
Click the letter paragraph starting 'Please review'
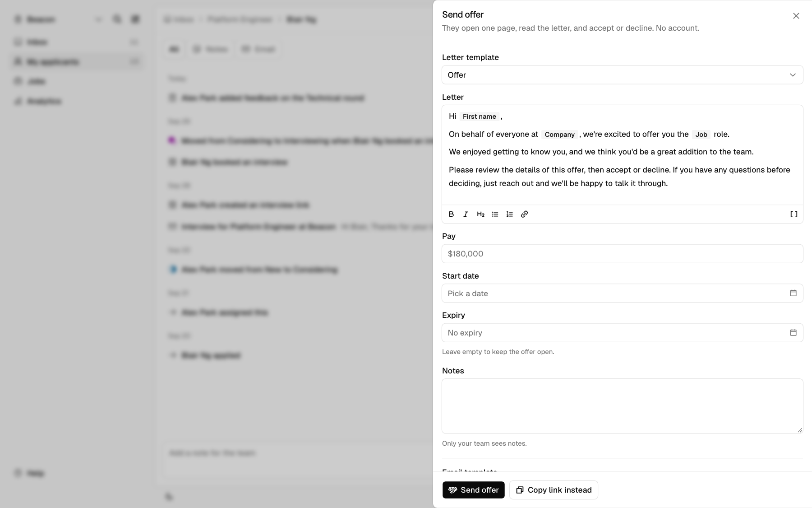coord(619,177)
